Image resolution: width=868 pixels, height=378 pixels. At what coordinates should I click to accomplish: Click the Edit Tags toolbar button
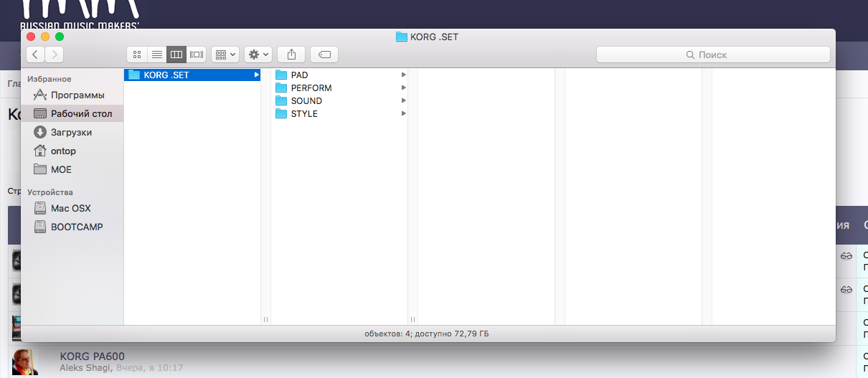point(324,55)
